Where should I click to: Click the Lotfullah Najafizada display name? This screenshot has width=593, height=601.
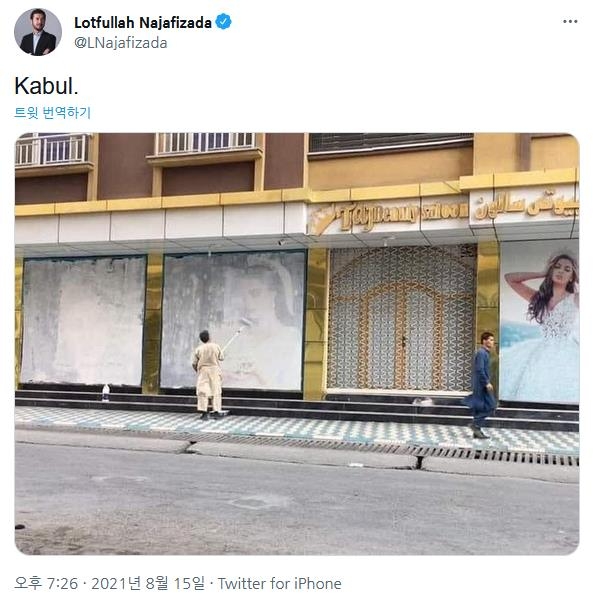(143, 23)
